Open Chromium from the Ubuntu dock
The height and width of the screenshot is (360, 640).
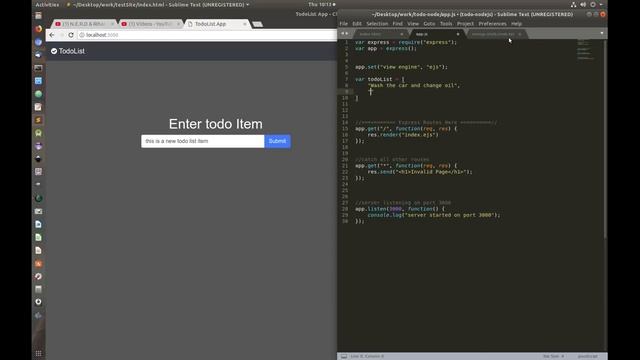(38, 42)
